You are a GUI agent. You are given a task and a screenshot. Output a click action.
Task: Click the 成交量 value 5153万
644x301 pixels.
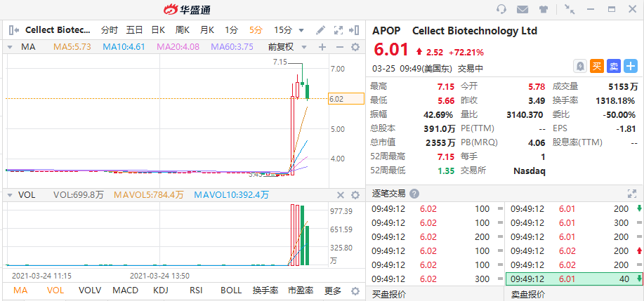coord(623,86)
